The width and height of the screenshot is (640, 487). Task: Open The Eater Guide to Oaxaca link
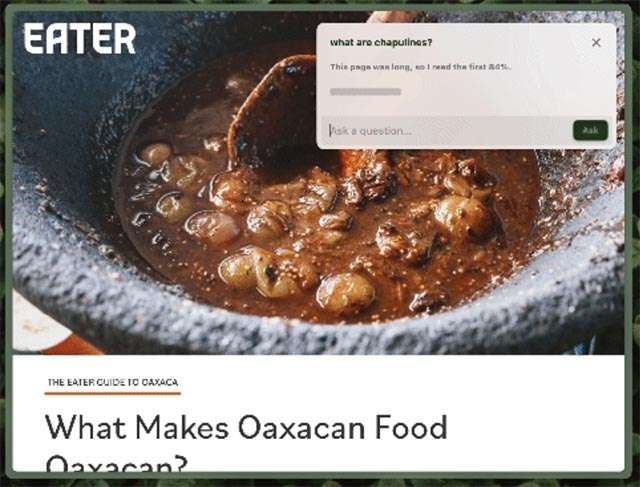tap(113, 382)
